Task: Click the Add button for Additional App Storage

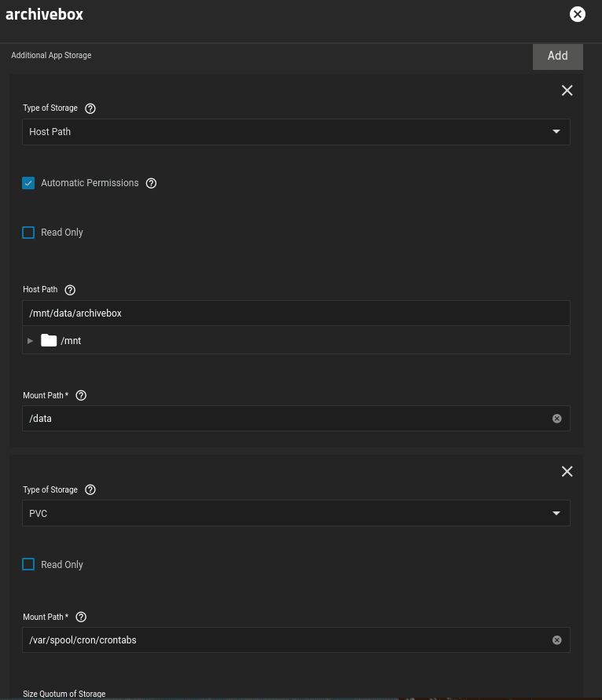Action: coord(558,57)
